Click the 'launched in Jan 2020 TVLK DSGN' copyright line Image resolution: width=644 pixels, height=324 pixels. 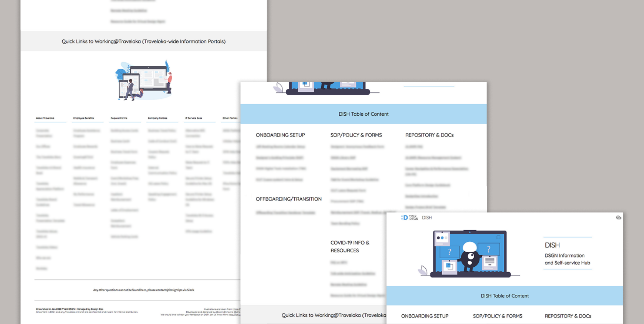click(x=70, y=309)
